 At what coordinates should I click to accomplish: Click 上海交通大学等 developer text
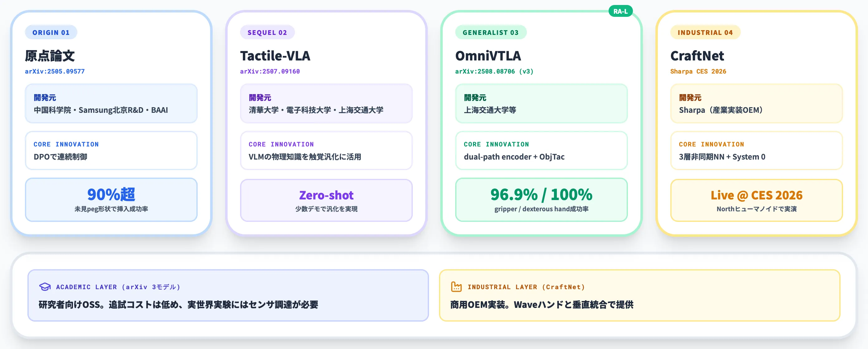pos(490,110)
